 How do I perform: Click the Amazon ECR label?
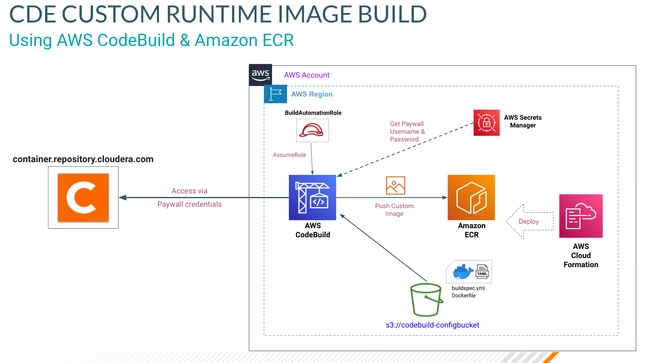click(471, 230)
